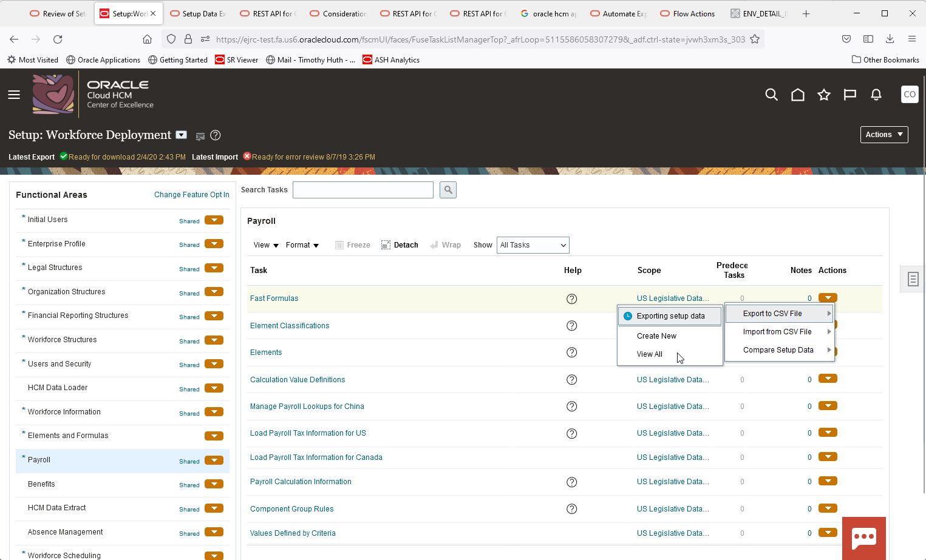Expand the page-level Actions dropdown button

pyautogui.click(x=883, y=135)
